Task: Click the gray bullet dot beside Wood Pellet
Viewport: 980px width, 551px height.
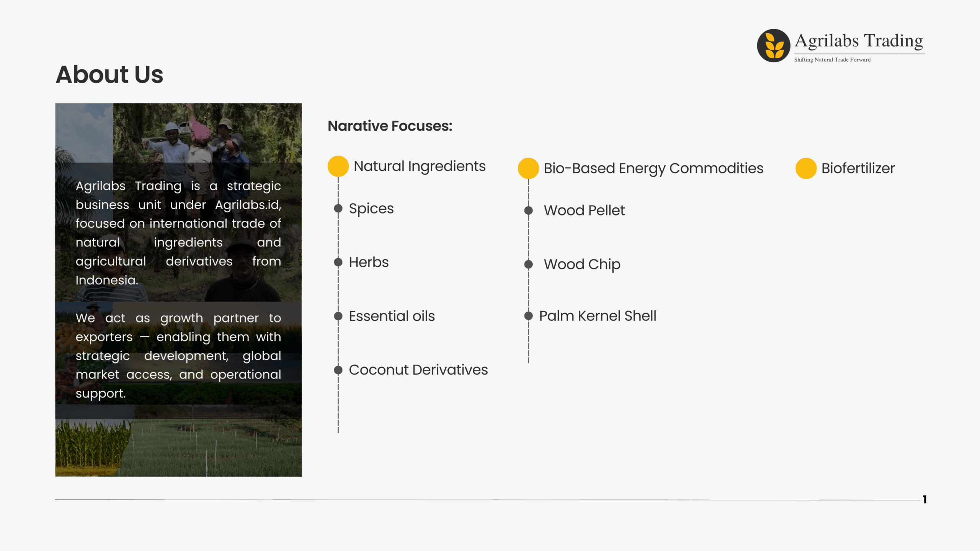Action: [x=528, y=210]
